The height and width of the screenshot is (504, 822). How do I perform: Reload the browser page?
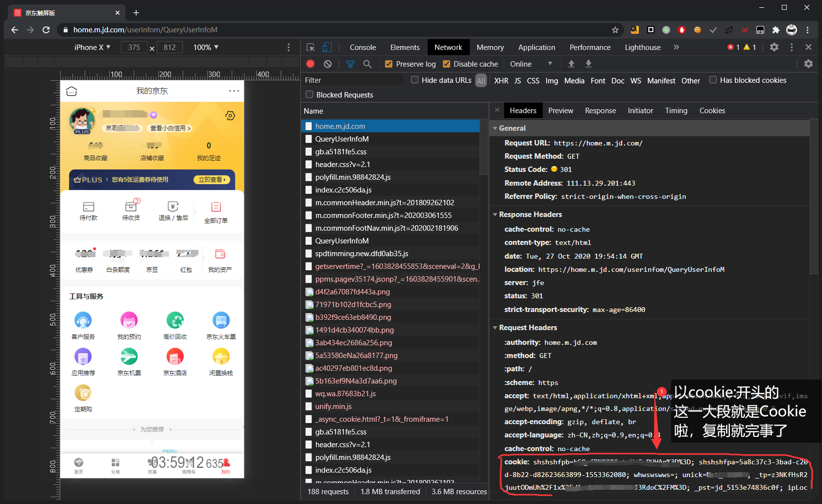pos(46,30)
